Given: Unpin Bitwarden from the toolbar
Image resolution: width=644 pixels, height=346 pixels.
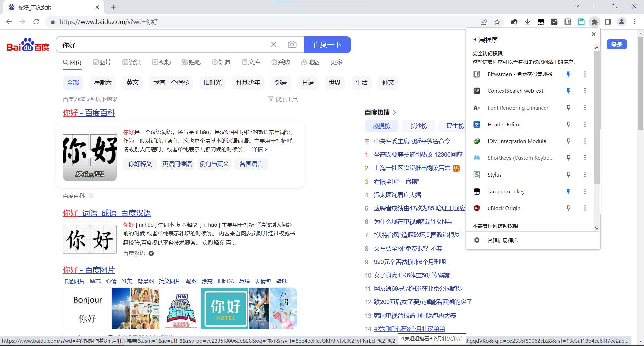Looking at the screenshot, I should 568,74.
